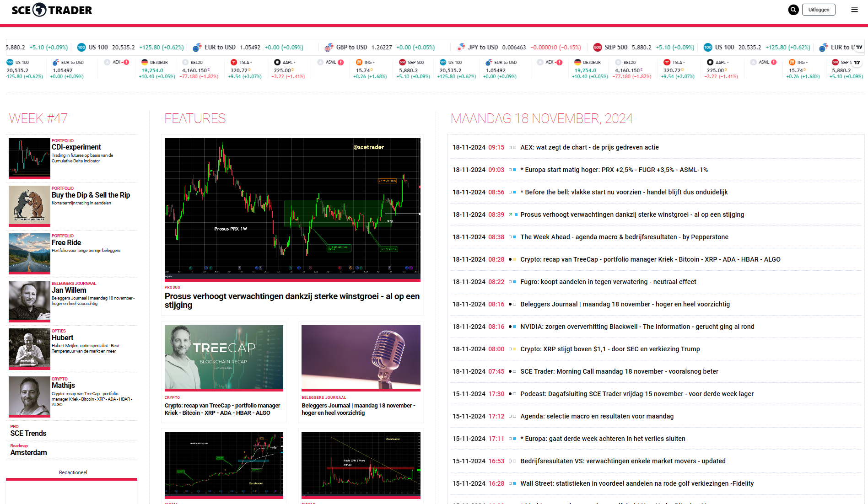Open Hubert's opties column
Viewport: 868px width, 504px height.
(x=62, y=338)
